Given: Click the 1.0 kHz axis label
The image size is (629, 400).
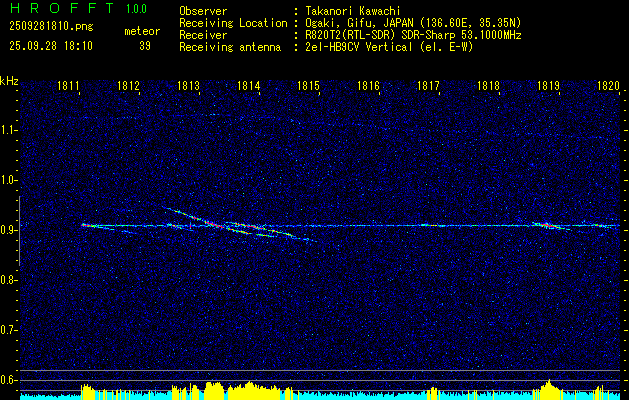Looking at the screenshot, I should tap(7, 180).
